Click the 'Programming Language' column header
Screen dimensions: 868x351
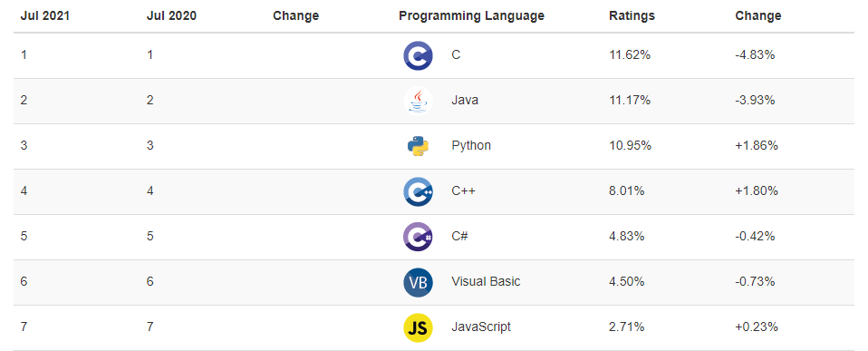pos(472,16)
